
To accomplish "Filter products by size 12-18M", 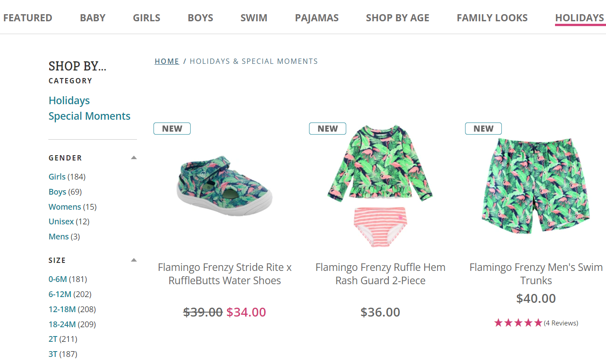I will pyautogui.click(x=62, y=309).
